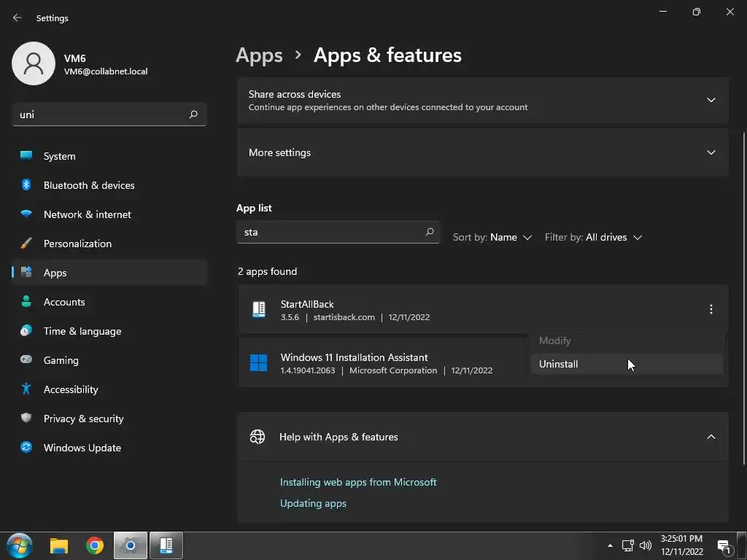
Task: Open Installing web apps from Microsoft link
Action: point(358,482)
